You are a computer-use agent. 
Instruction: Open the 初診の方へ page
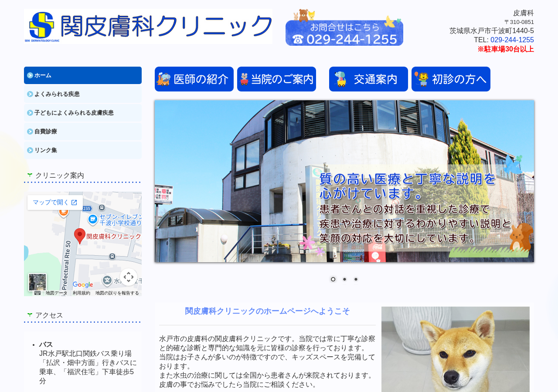click(x=451, y=79)
